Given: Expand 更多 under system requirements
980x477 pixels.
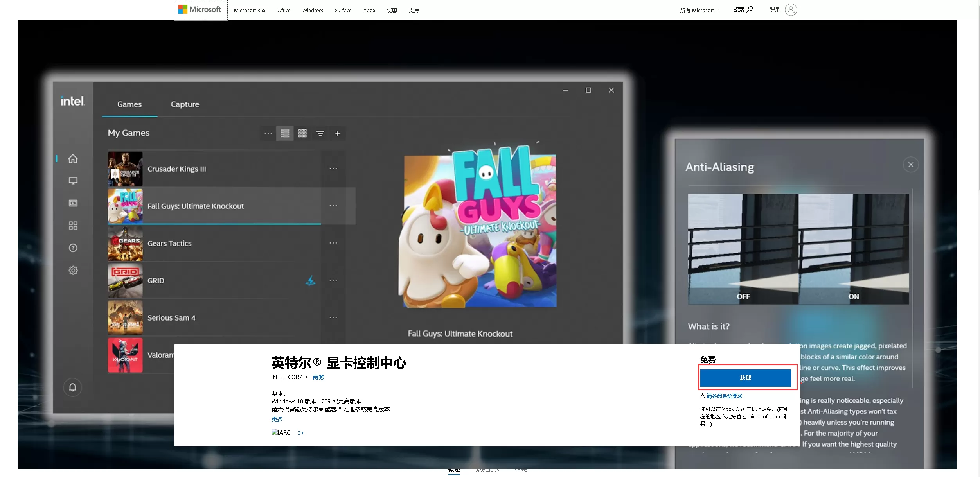Looking at the screenshot, I should click(277, 419).
